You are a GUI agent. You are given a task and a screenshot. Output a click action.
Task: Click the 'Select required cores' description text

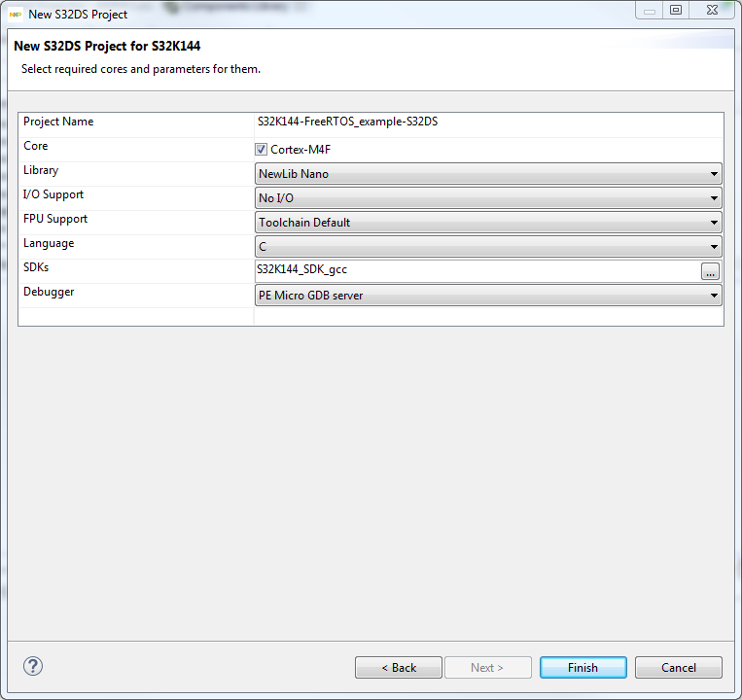point(141,69)
